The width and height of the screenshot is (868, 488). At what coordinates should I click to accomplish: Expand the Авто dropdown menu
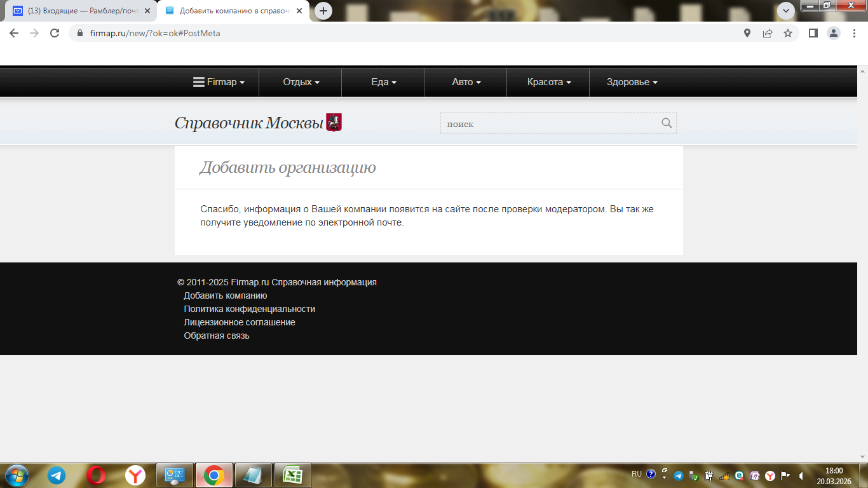pyautogui.click(x=466, y=82)
